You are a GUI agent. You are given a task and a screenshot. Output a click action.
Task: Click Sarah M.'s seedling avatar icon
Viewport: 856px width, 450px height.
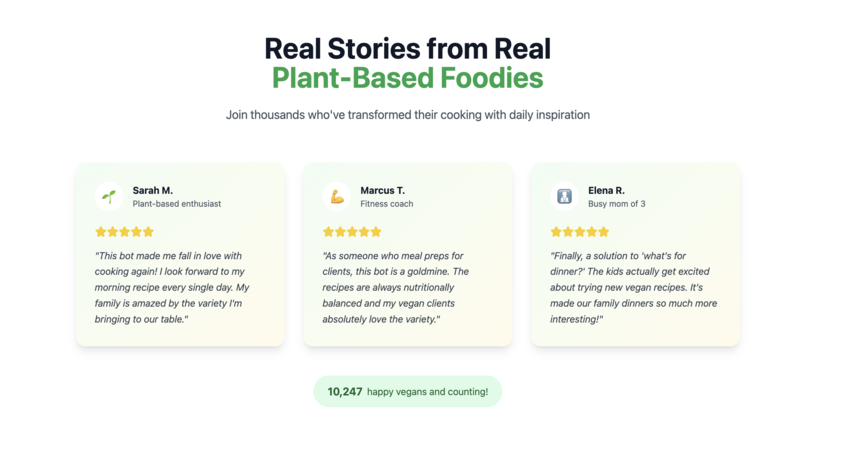109,197
